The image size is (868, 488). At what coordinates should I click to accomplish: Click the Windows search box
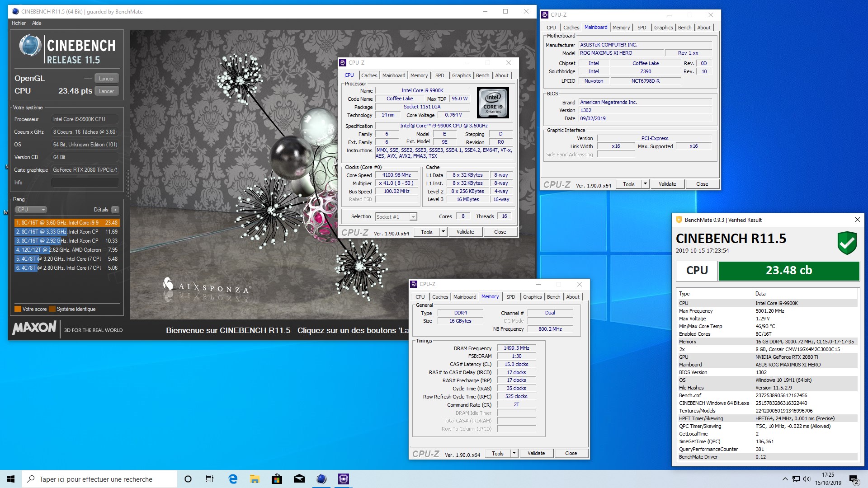(99, 479)
